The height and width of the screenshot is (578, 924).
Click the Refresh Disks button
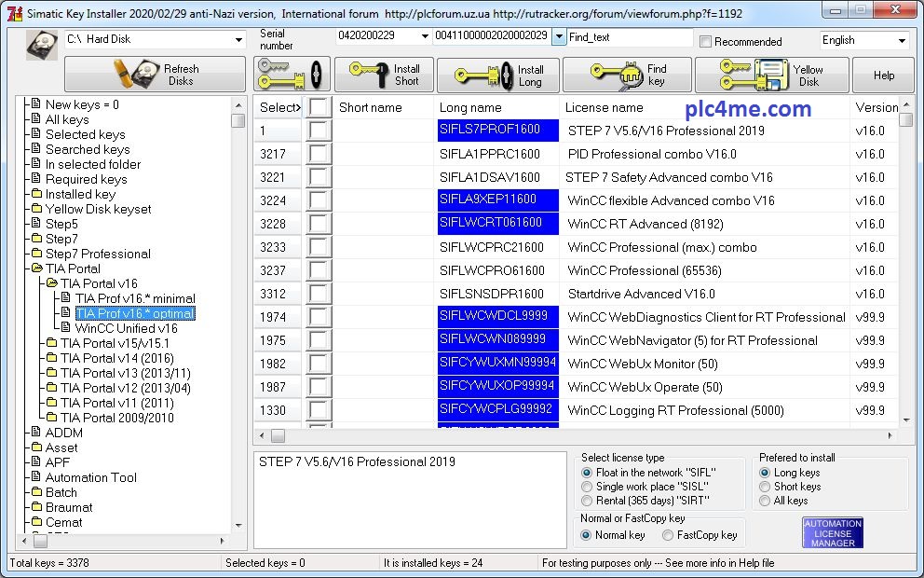tap(155, 75)
